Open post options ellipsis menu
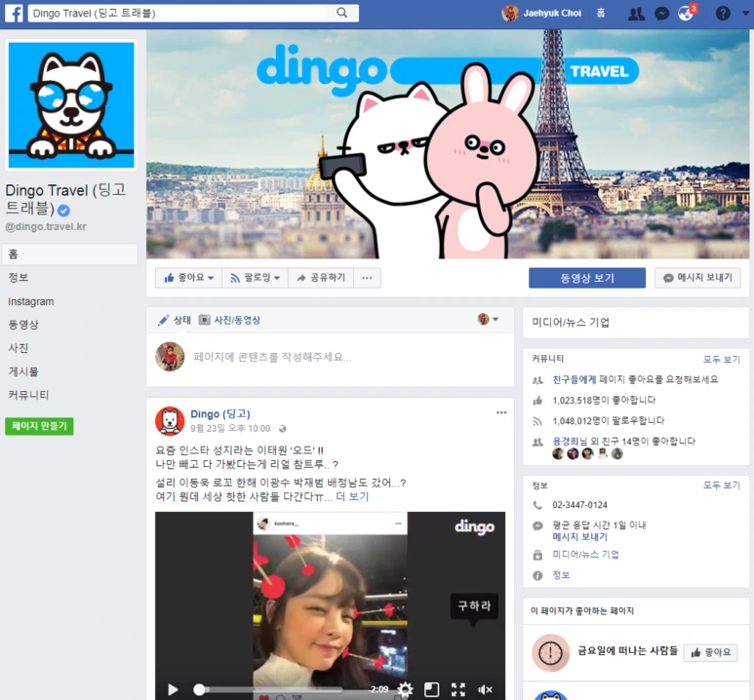The image size is (754, 700). point(501,412)
